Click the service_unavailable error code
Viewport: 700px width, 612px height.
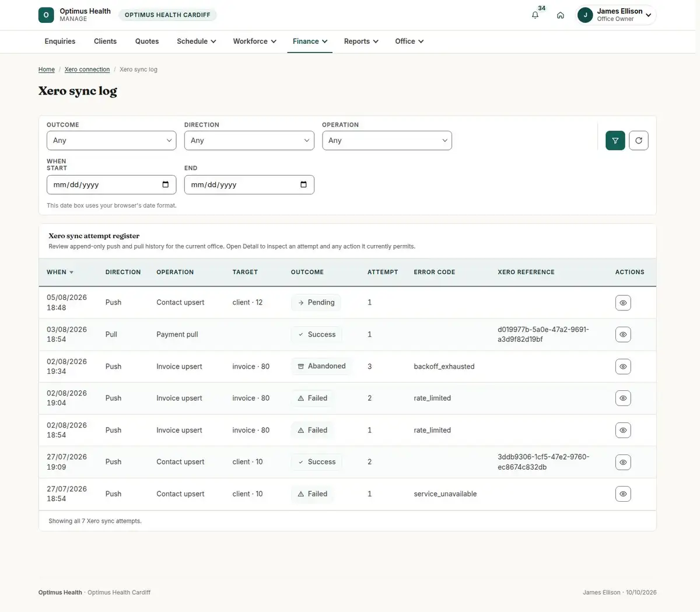tap(445, 494)
